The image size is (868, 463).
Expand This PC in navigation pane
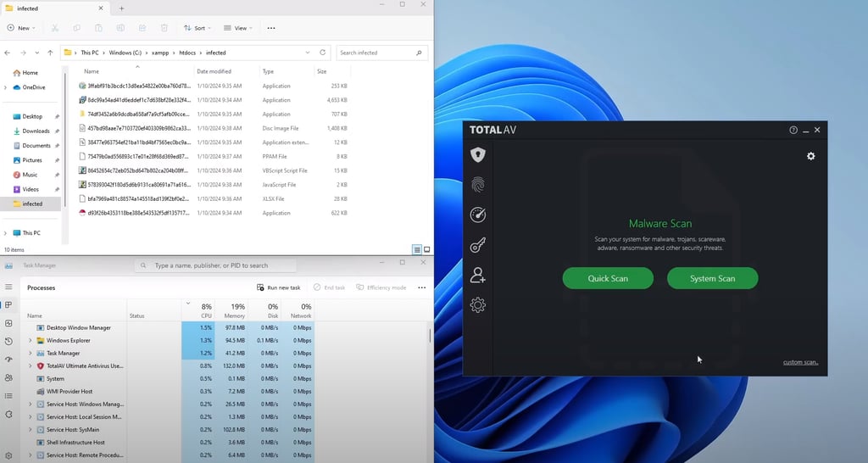coord(6,233)
